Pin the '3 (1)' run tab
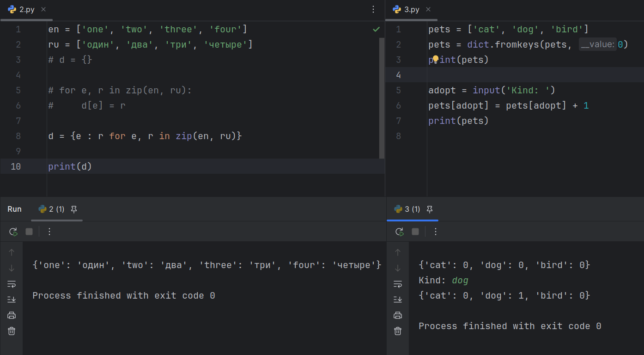The height and width of the screenshot is (355, 644). coord(430,209)
